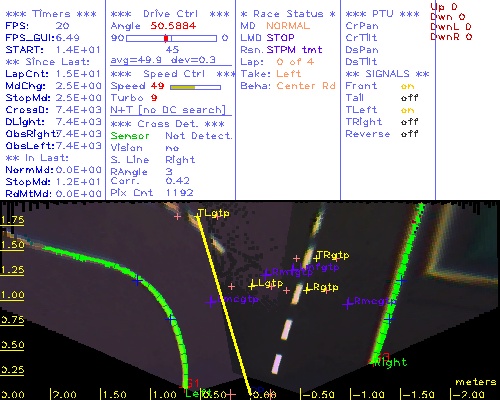This screenshot has width=500, height=400.
Task: Click the green Right lane label
Action: [x=390, y=362]
